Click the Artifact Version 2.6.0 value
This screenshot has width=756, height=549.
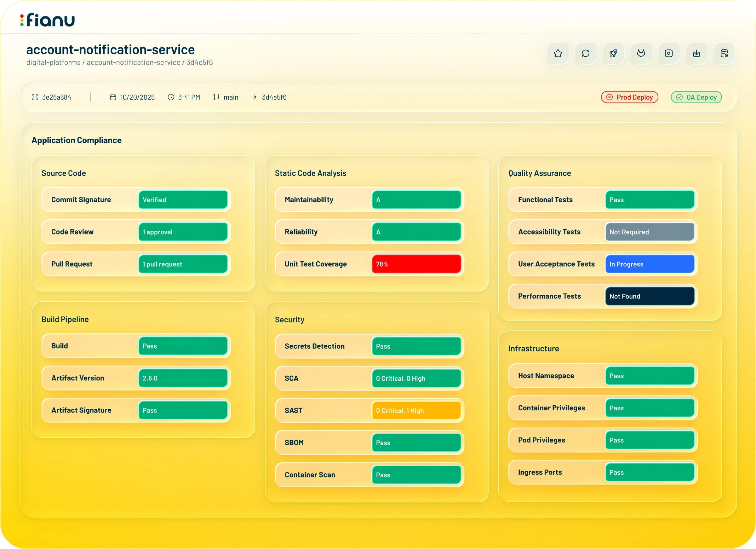tap(183, 378)
